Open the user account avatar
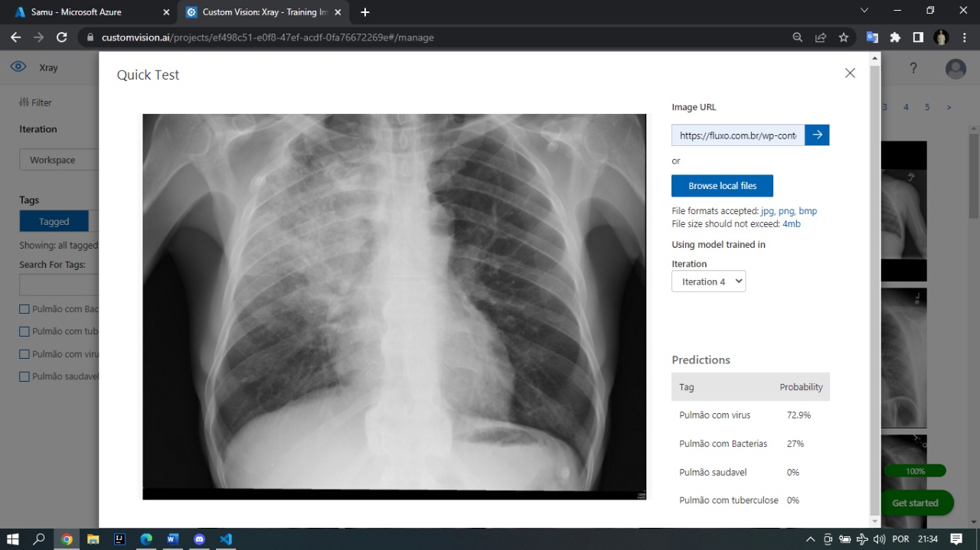The width and height of the screenshot is (980, 550). click(955, 69)
